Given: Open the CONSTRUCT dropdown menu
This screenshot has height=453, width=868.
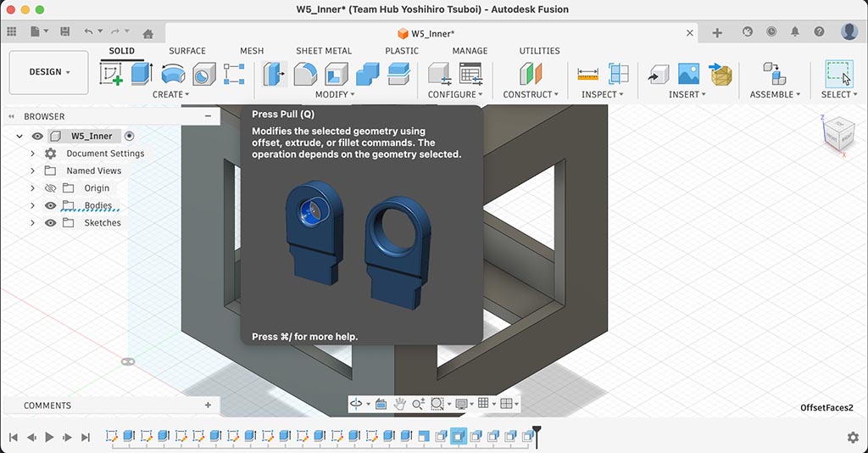Looking at the screenshot, I should [x=531, y=95].
